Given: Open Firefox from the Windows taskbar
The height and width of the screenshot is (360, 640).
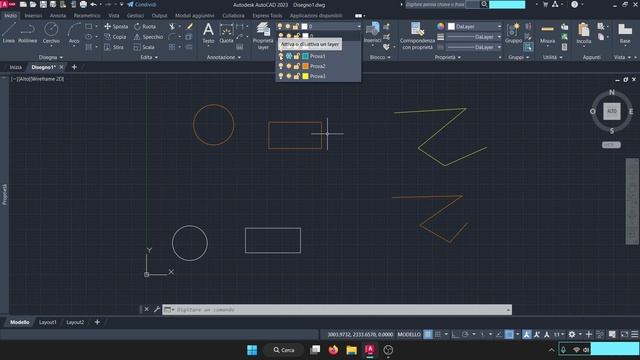Looking at the screenshot, I should (x=333, y=350).
